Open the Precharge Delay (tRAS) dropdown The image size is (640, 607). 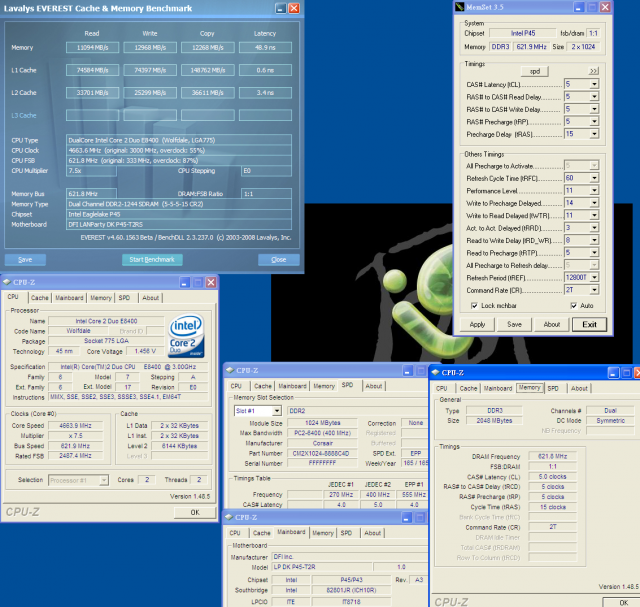click(x=594, y=134)
